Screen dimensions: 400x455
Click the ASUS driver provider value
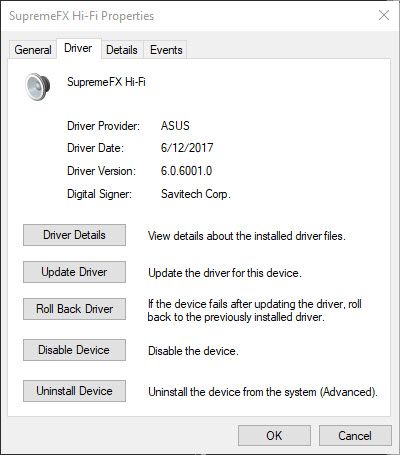(175, 126)
